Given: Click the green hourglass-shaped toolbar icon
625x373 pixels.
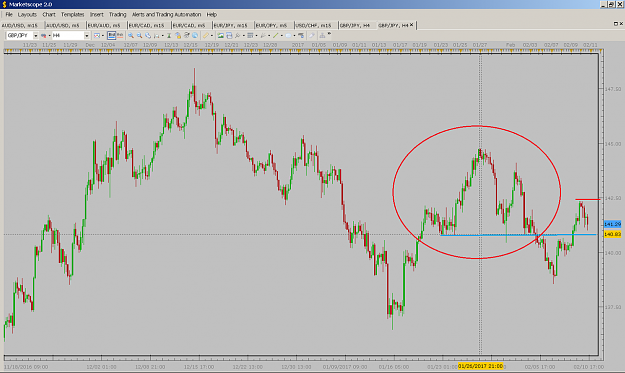Looking at the screenshot, I should tap(169, 35).
